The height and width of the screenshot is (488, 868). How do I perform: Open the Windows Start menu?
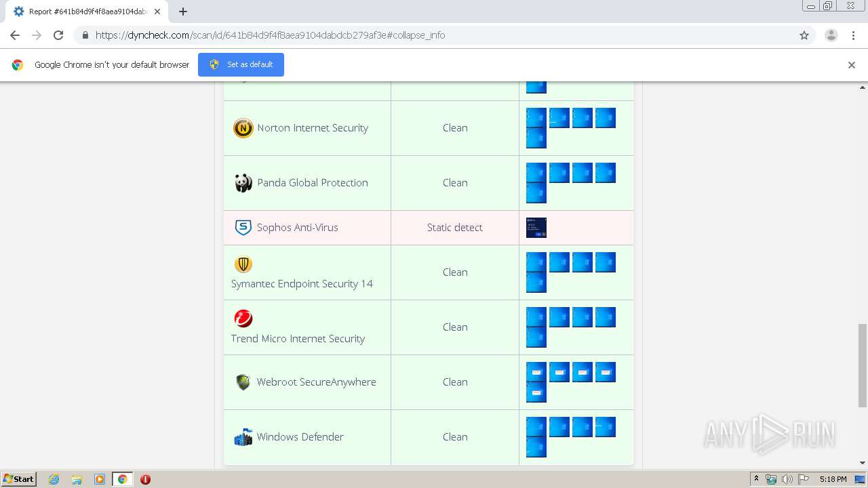(19, 479)
